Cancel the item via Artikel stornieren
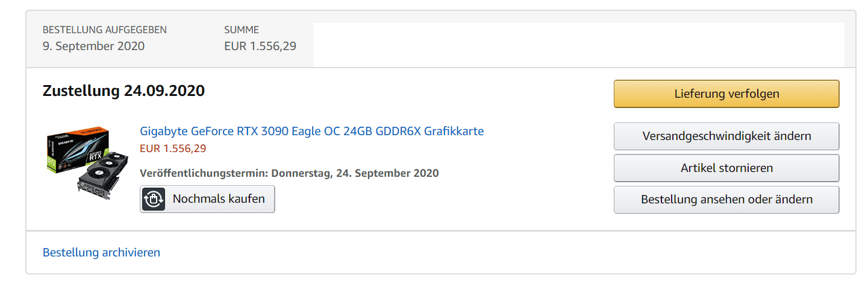This screenshot has height=283, width=868. coord(726,168)
